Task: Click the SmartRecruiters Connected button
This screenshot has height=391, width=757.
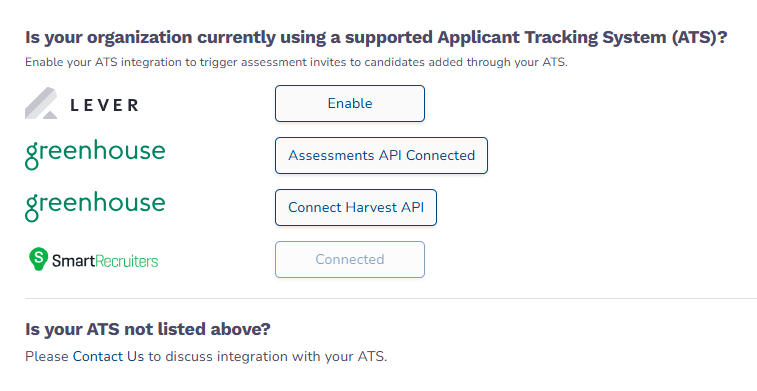Action: [350, 260]
